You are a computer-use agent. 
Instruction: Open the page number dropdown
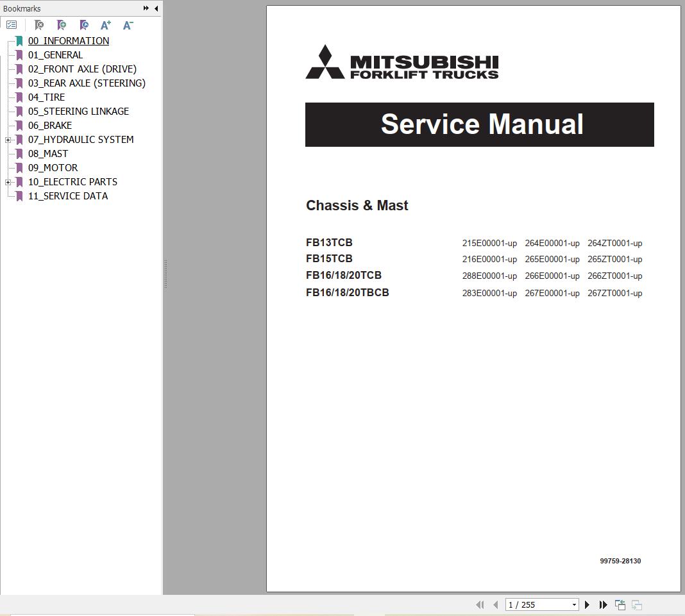click(x=573, y=604)
